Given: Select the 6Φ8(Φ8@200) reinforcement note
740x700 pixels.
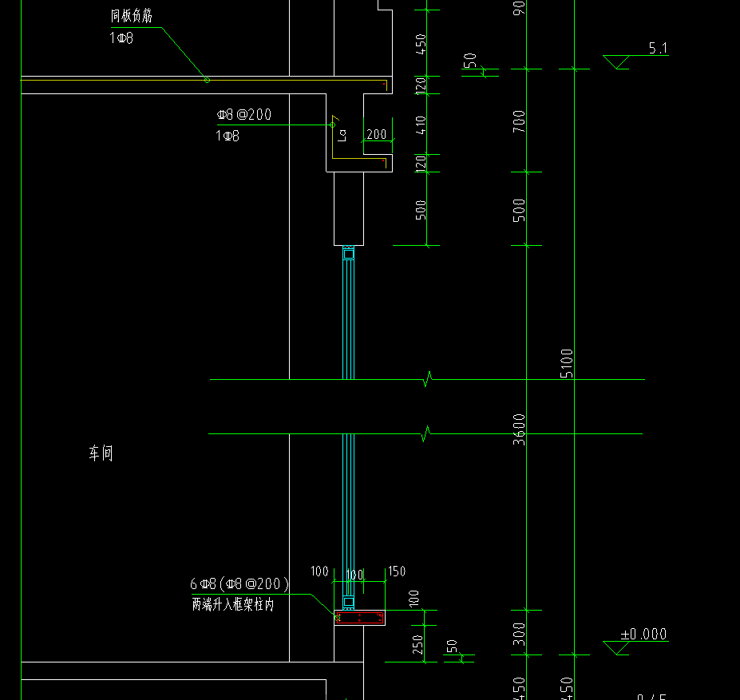Looking at the screenshot, I should click(239, 584).
